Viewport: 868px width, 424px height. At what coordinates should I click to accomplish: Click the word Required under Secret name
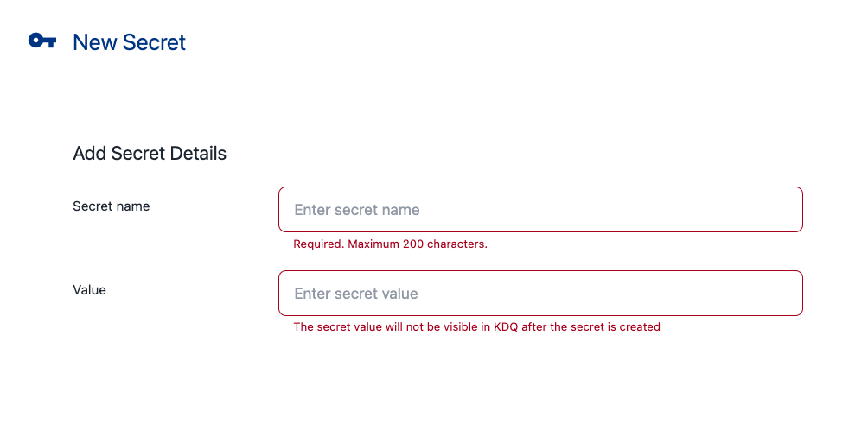click(318, 244)
